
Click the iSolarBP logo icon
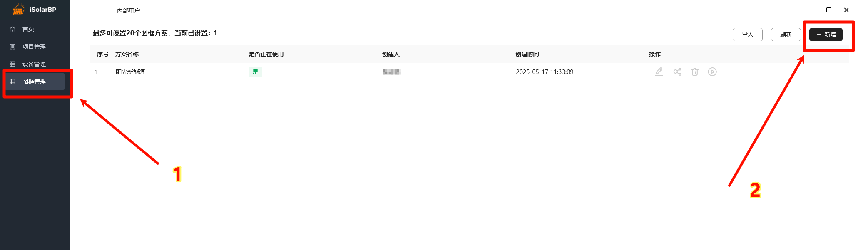(x=18, y=10)
